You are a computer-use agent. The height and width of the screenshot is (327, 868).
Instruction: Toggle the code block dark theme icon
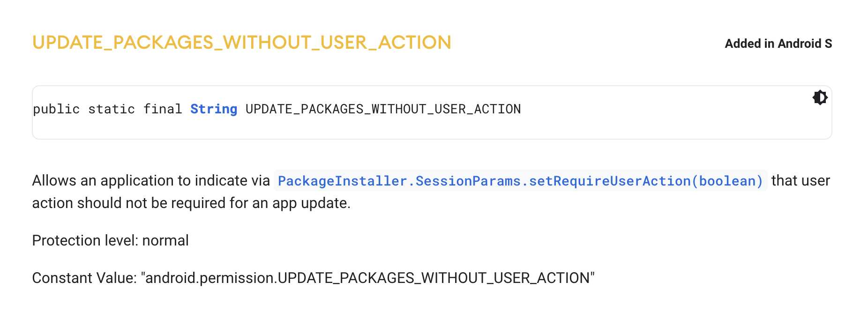tap(820, 97)
